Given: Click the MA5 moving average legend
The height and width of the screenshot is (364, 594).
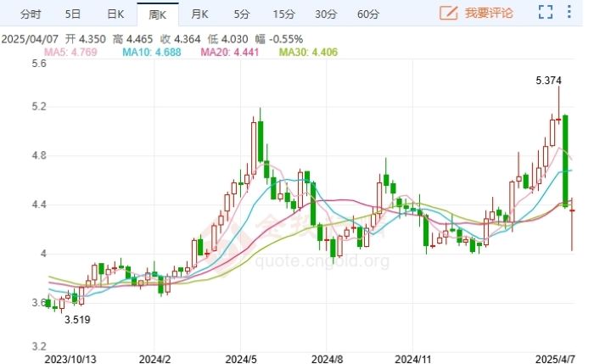Looking at the screenshot, I should (x=72, y=53).
